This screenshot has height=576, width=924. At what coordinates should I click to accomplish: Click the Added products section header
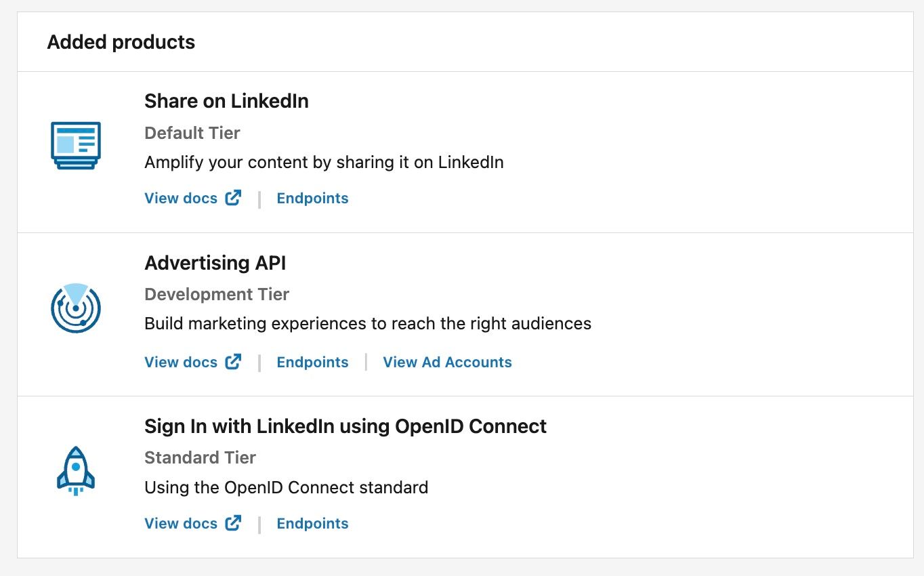(x=121, y=42)
